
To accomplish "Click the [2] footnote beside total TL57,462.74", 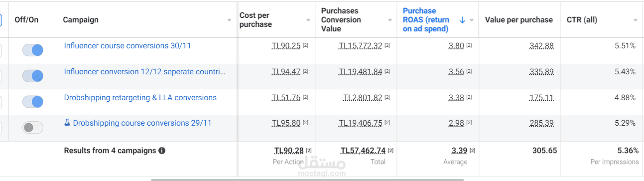I will (390, 151).
